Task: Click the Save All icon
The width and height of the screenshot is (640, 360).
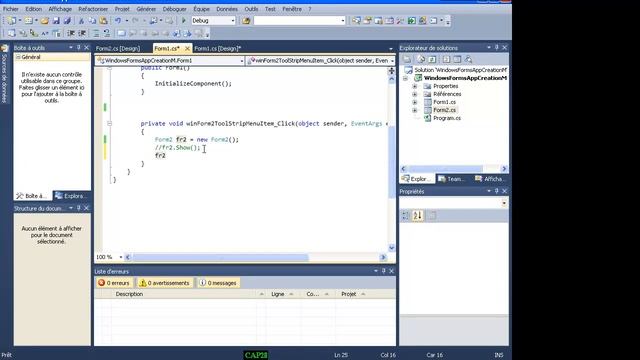Action: [x=67, y=20]
